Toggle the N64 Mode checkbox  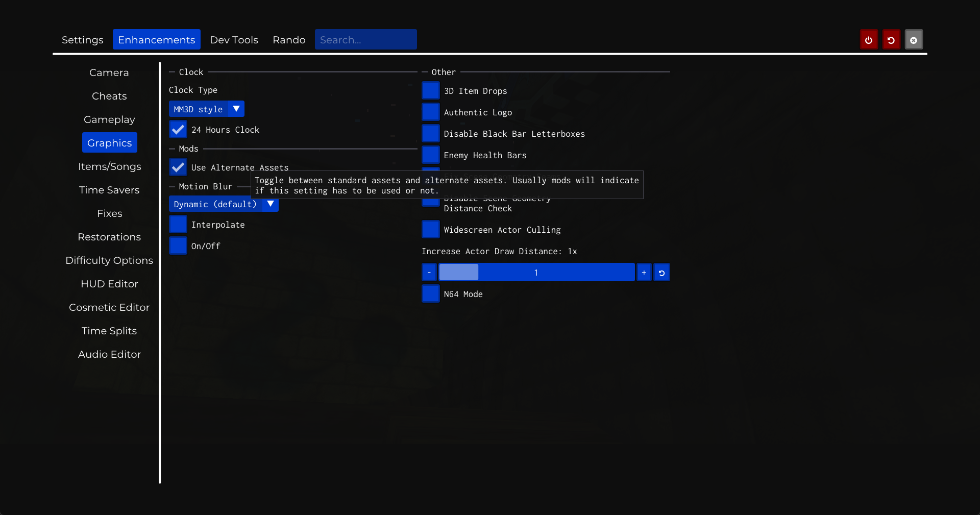[431, 294]
